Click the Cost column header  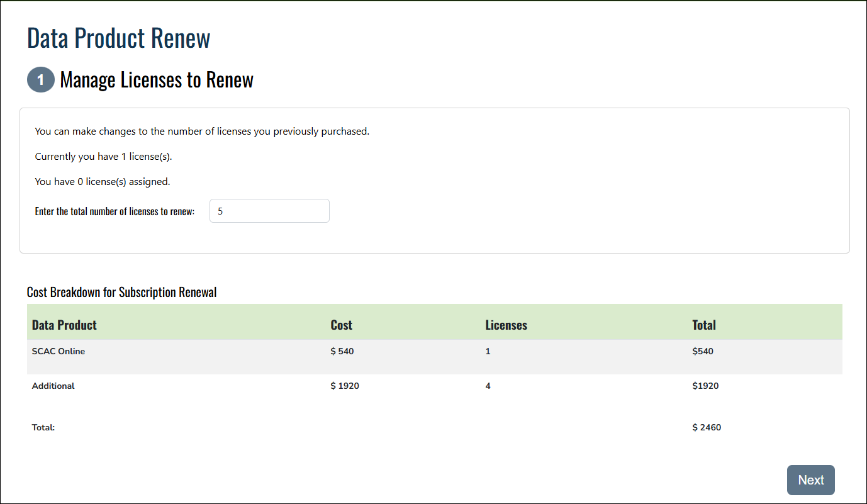point(341,325)
